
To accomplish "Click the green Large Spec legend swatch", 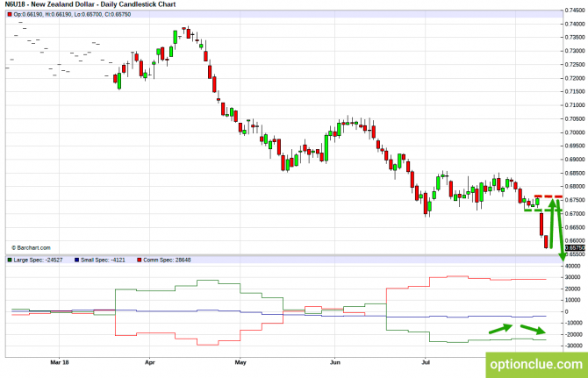I will coord(10,260).
